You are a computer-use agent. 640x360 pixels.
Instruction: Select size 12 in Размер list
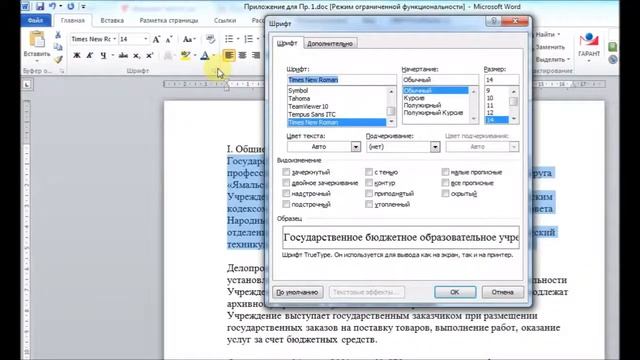click(490, 113)
